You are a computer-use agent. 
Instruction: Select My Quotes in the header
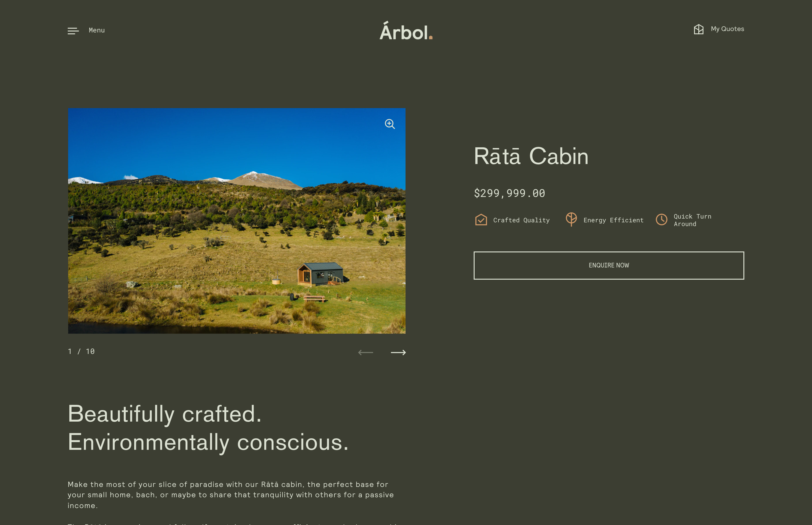pyautogui.click(x=727, y=29)
